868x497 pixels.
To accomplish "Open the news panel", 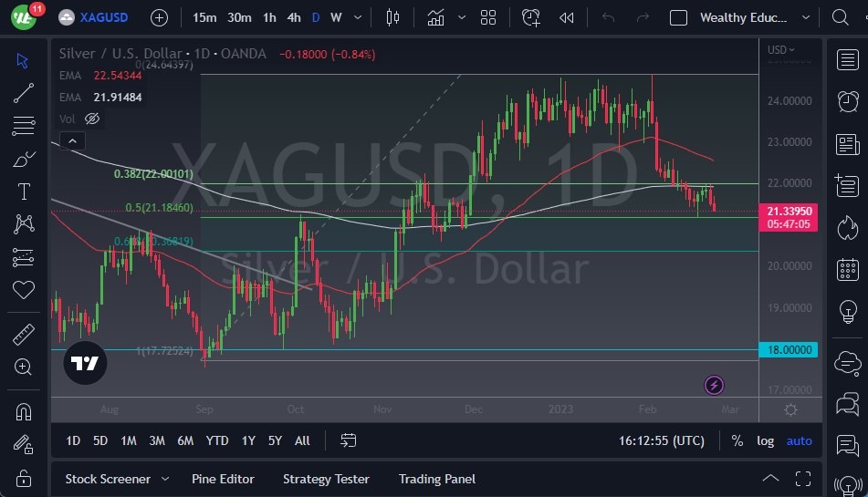I will 848,145.
